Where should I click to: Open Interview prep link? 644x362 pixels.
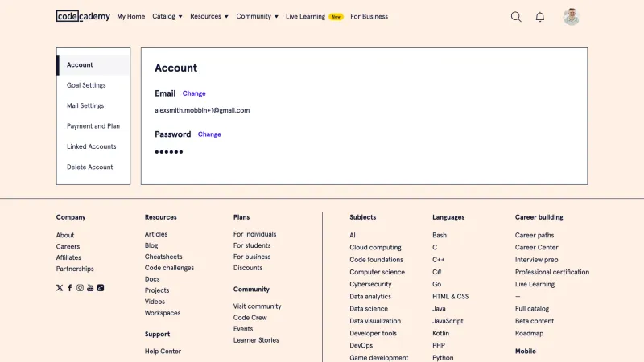click(x=536, y=260)
